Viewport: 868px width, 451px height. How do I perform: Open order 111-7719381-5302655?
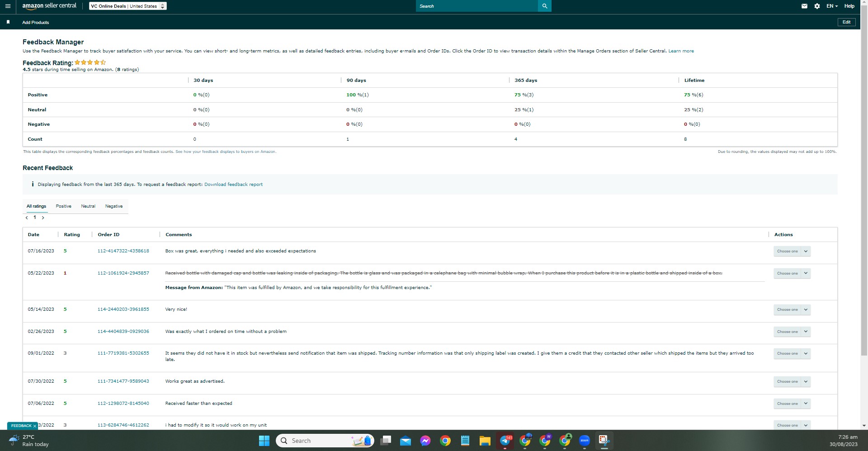(123, 353)
